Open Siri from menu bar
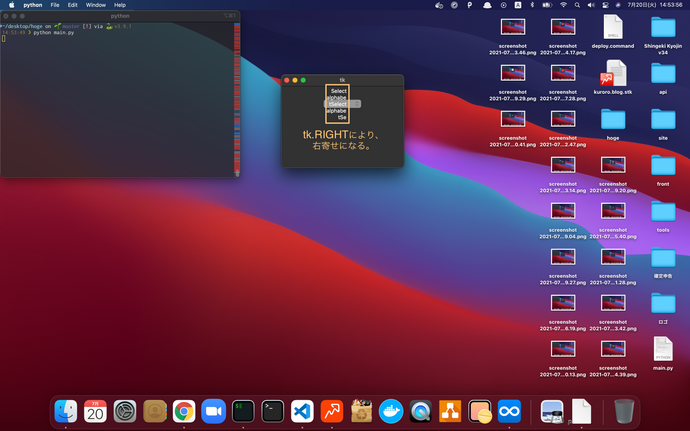690x431 pixels. click(618, 5)
